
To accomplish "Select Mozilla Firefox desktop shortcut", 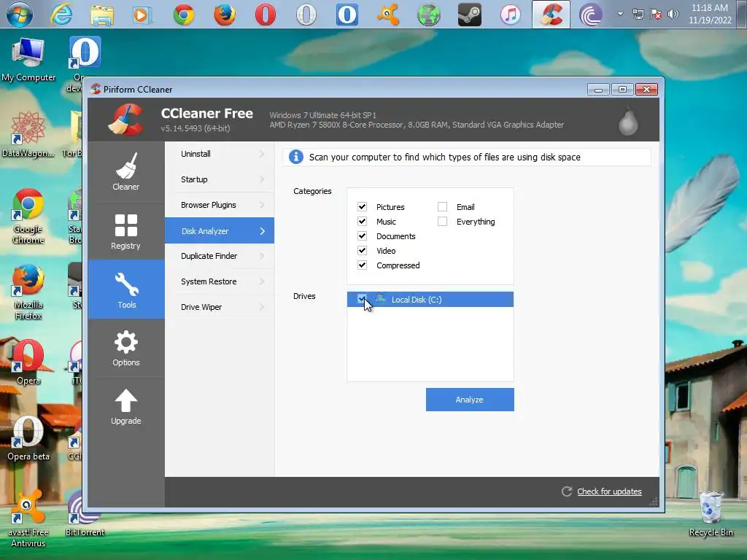I will click(28, 292).
